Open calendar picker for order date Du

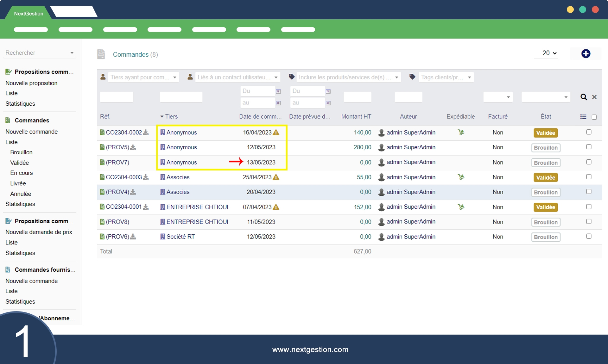tap(278, 91)
